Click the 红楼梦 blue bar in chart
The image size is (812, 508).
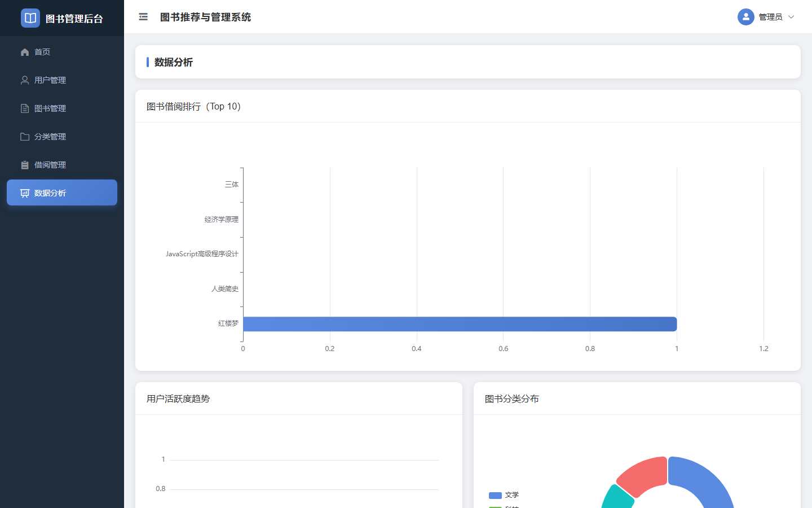(x=460, y=324)
